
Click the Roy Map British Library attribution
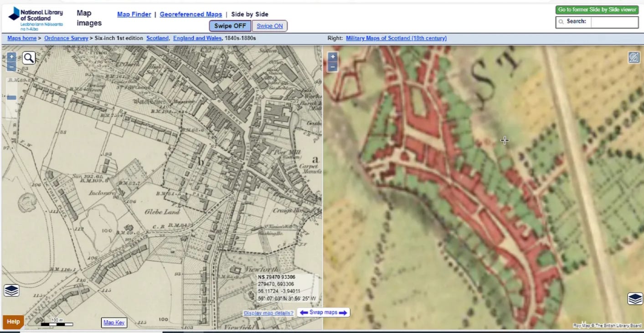(x=607, y=326)
